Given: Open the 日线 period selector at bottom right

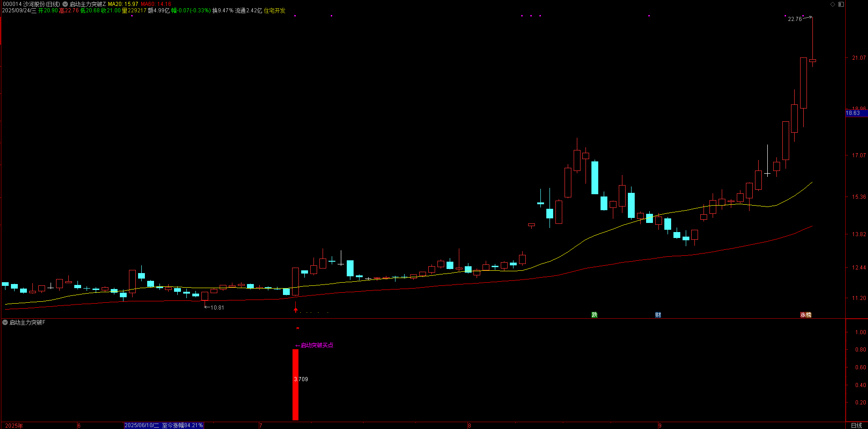Looking at the screenshot, I should [x=856, y=425].
